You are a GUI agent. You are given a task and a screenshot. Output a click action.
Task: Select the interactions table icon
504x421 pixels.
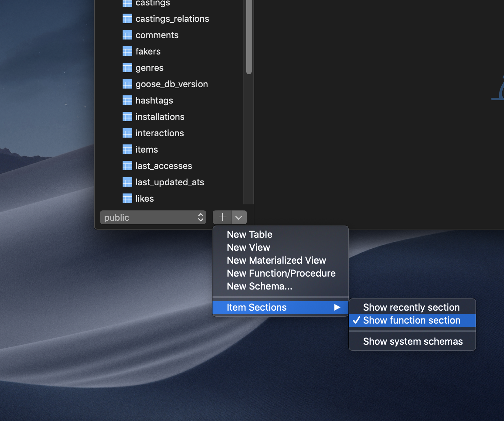click(x=127, y=133)
